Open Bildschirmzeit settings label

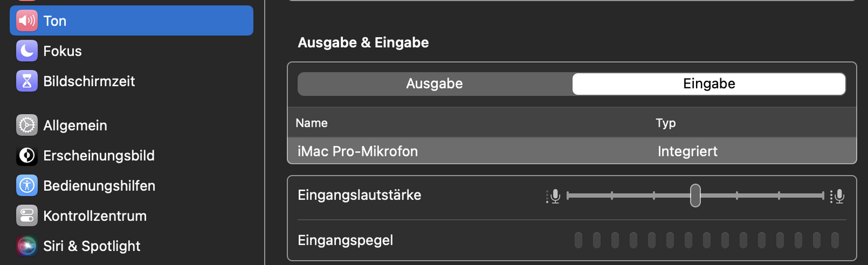click(x=89, y=81)
